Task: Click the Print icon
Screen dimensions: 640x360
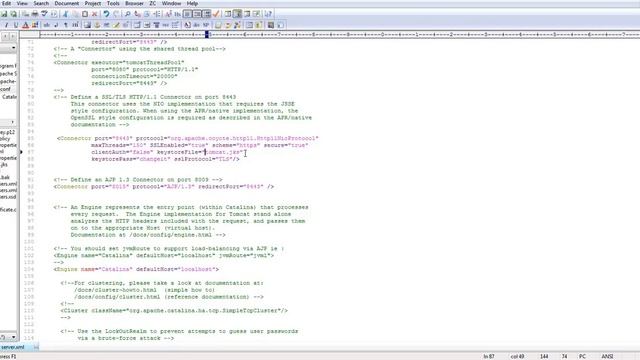Action: (35, 14)
